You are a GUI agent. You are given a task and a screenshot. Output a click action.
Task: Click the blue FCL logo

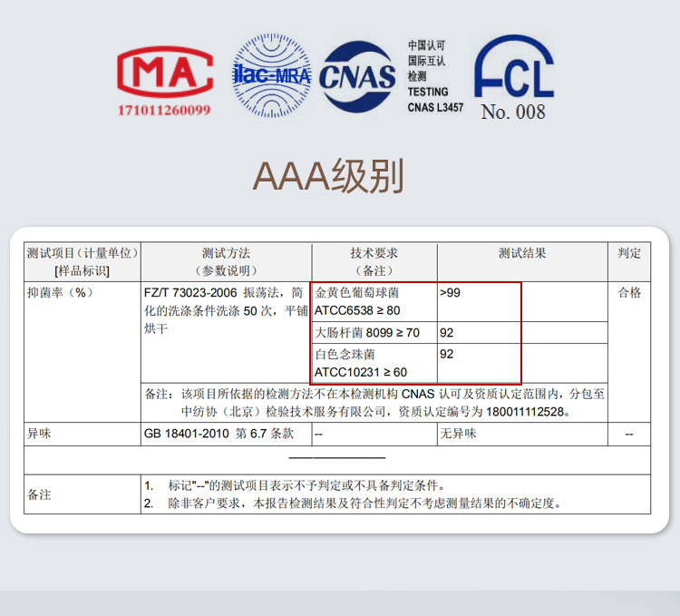click(514, 69)
